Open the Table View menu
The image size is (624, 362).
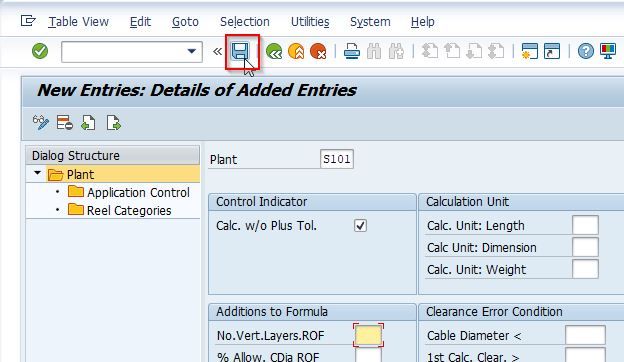pyautogui.click(x=79, y=21)
